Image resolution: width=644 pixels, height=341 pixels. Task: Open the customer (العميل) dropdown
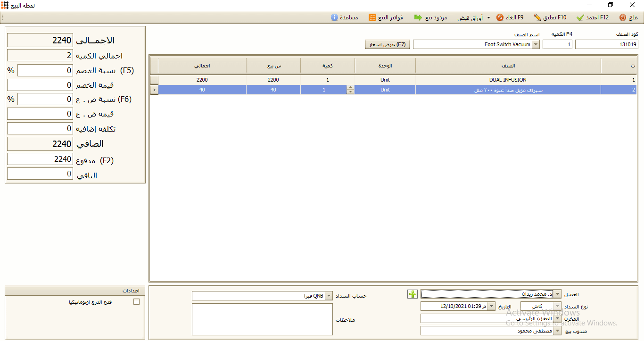pyautogui.click(x=558, y=294)
